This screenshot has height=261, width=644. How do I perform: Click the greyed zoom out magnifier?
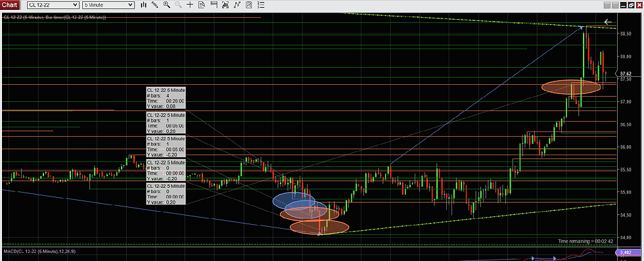pos(178,5)
